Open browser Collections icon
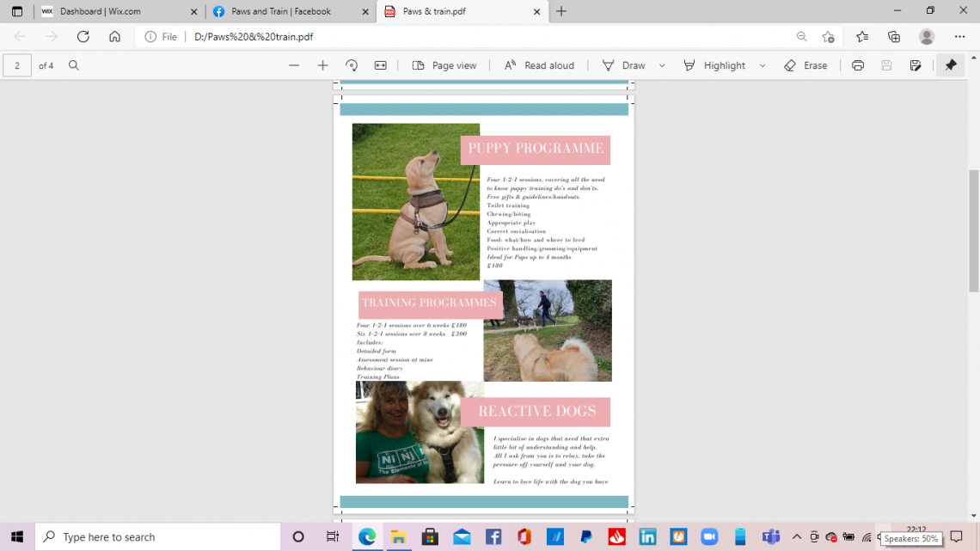Image resolution: width=980 pixels, height=551 pixels. (x=894, y=36)
